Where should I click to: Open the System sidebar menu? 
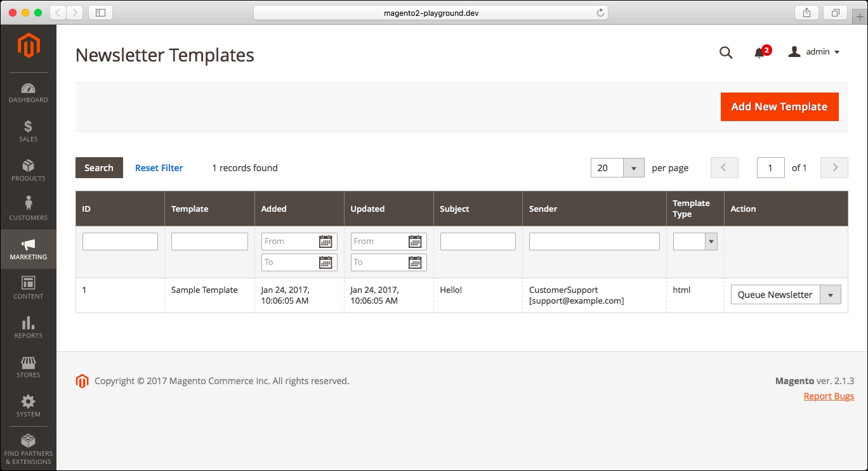pos(28,406)
